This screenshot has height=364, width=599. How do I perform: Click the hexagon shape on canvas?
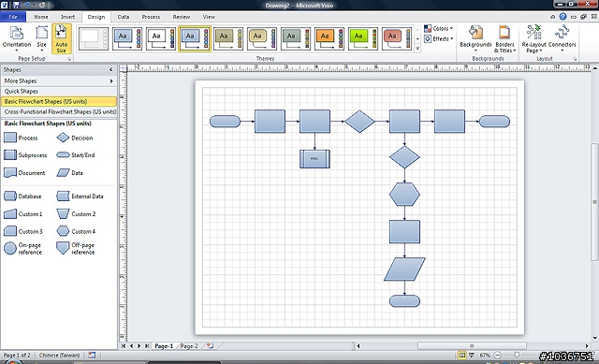click(x=404, y=195)
